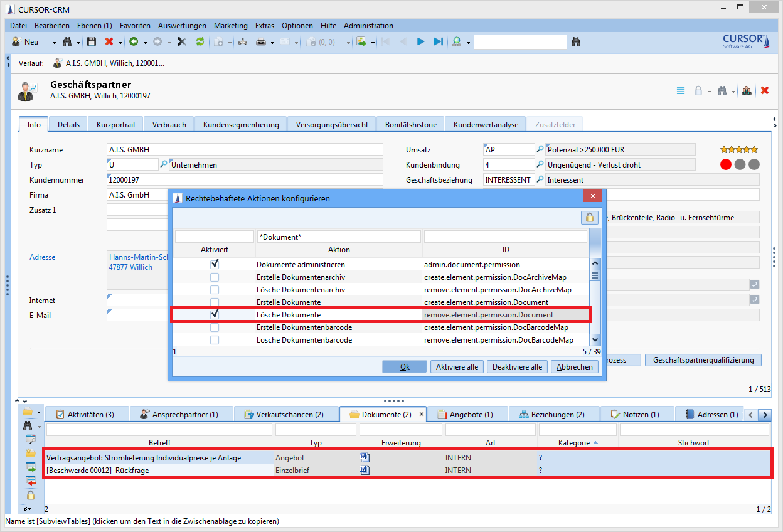
Task: Expand the 'Neu' button dropdown arrow
Action: (x=54, y=43)
